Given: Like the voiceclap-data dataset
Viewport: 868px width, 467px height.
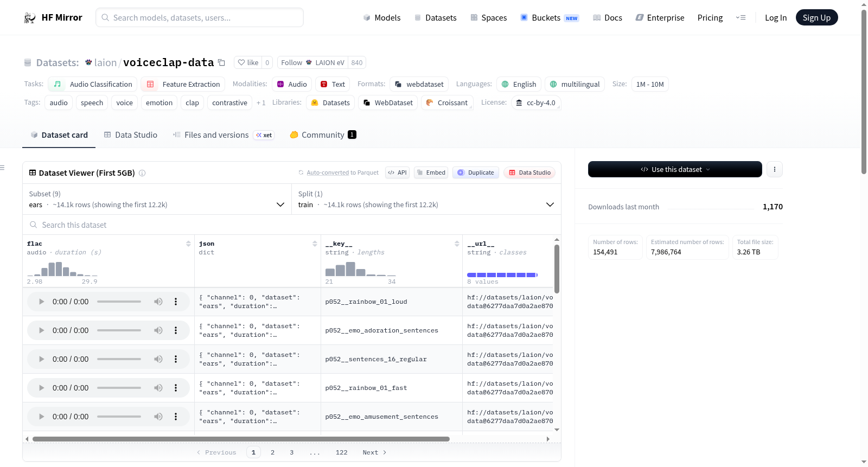Looking at the screenshot, I should (248, 62).
